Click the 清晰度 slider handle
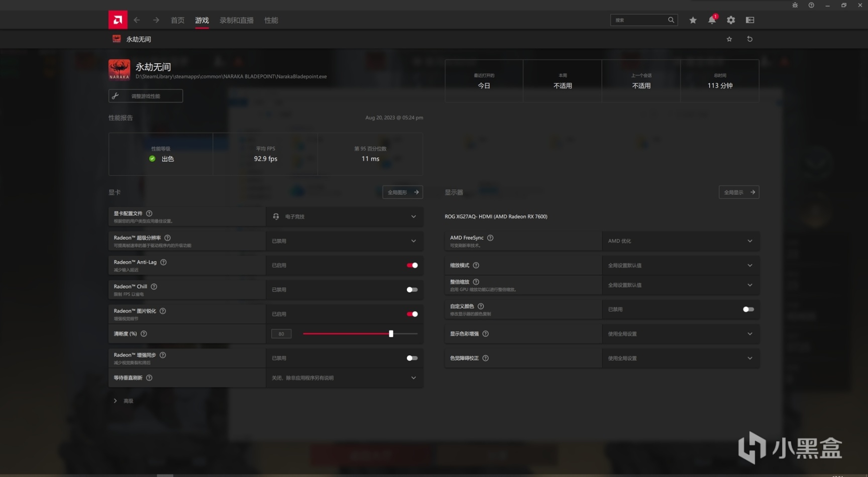The height and width of the screenshot is (477, 868). coord(391,334)
